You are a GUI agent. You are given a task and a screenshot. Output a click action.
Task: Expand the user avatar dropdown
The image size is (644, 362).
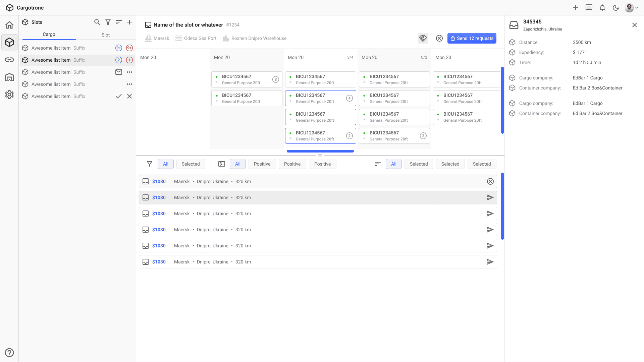pos(631,8)
